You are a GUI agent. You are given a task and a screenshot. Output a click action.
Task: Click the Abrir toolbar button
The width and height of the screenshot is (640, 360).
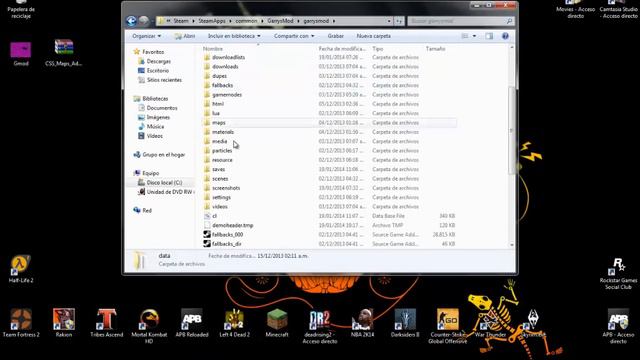click(x=185, y=36)
